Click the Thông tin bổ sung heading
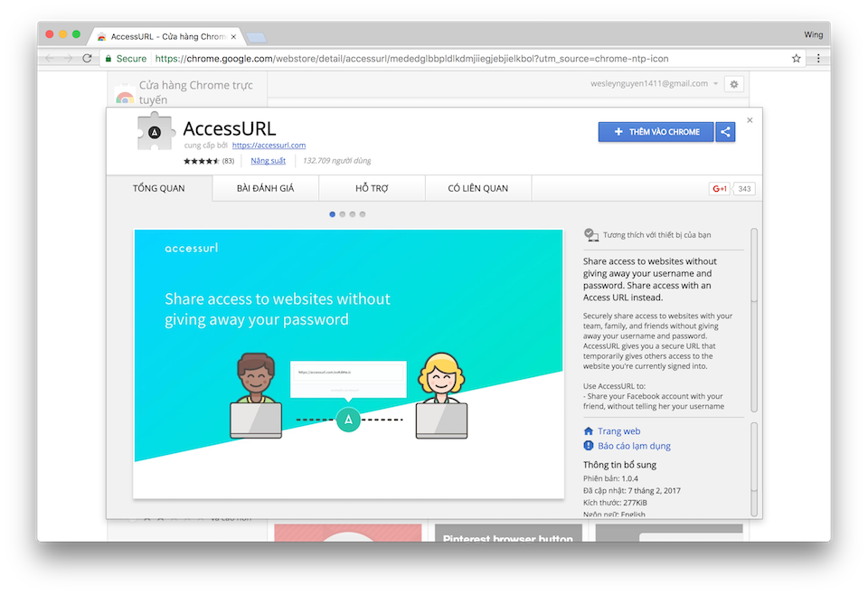 (619, 465)
